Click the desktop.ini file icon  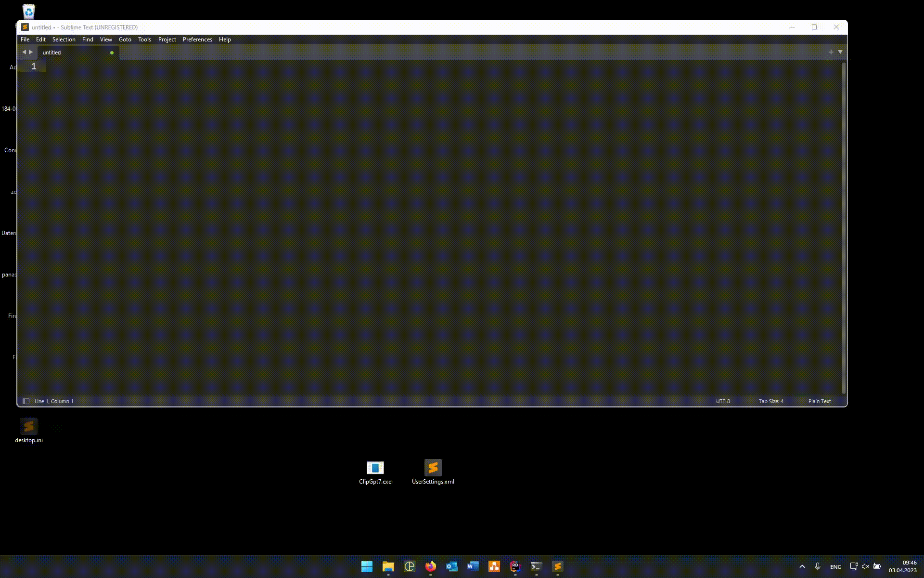[28, 426]
